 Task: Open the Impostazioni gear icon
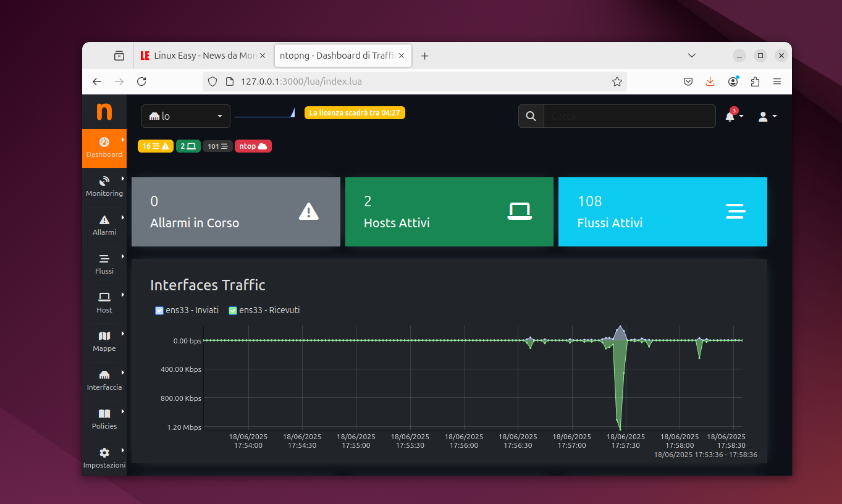(x=104, y=452)
